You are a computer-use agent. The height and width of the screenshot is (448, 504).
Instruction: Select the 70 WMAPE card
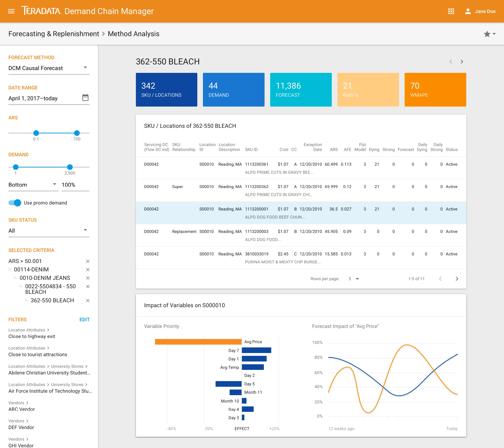435,90
